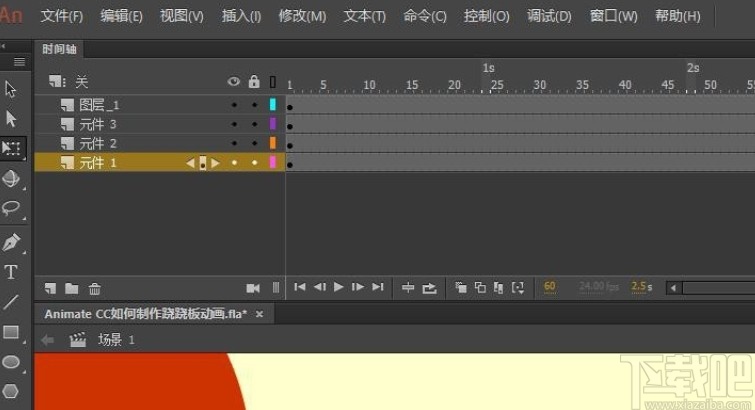
Task: Click Center Frame icon in timeline
Action: [408, 288]
